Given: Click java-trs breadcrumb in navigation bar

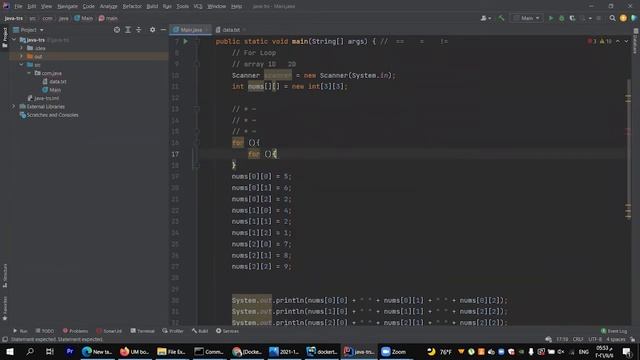Looking at the screenshot, I should (x=13, y=18).
